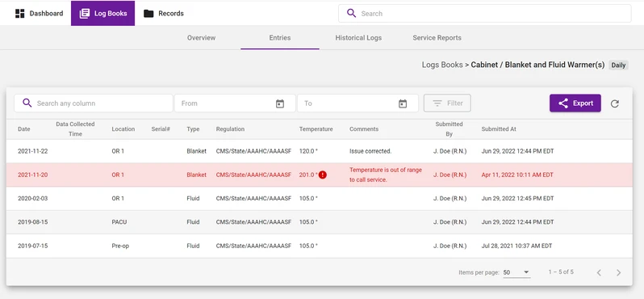This screenshot has width=644, height=299.
Task: Click the Search any column field
Action: (x=94, y=103)
